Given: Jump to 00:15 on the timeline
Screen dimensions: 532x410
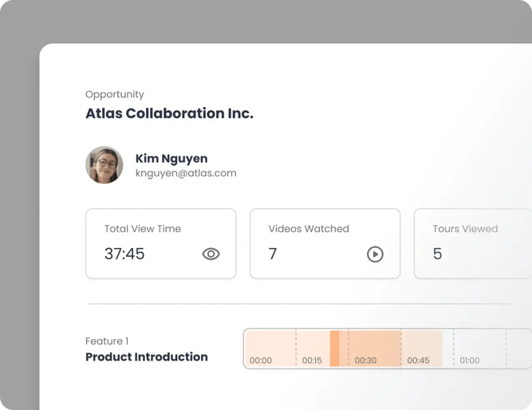Looking at the screenshot, I should 312,361.
